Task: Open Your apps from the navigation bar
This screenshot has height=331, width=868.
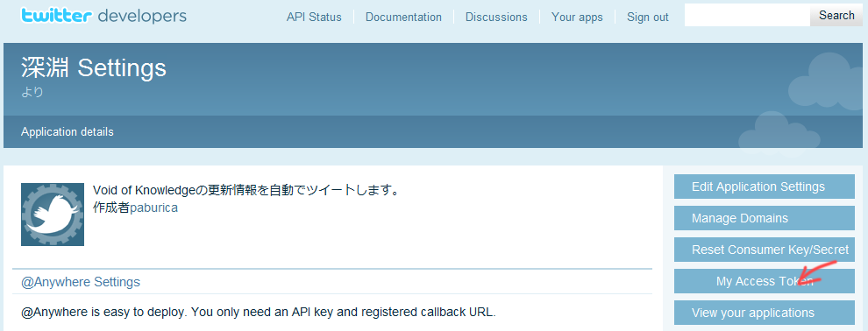Action: coord(577,18)
